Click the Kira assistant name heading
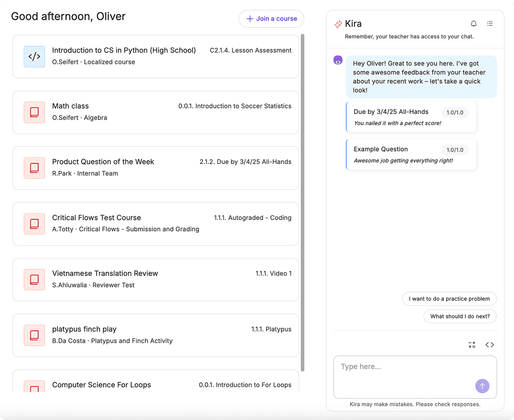Viewport: 514px width, 420px height. (x=354, y=24)
